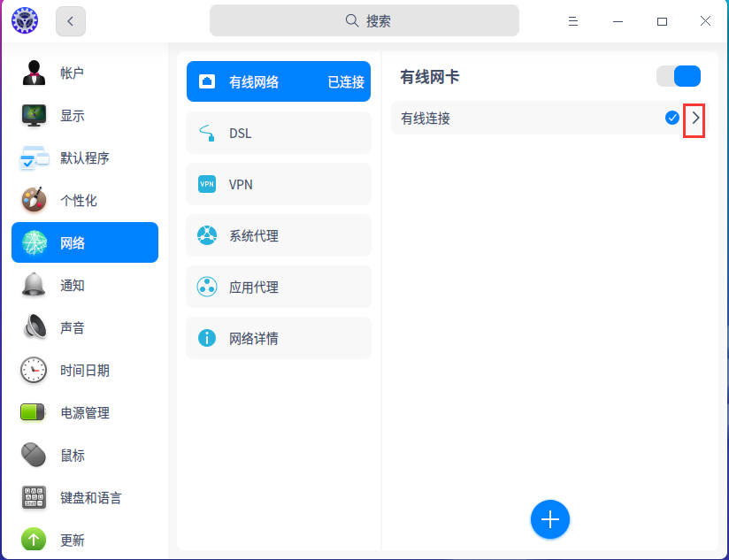Select the DSL menu entry
Screen dimensions: 729x560
point(279,133)
